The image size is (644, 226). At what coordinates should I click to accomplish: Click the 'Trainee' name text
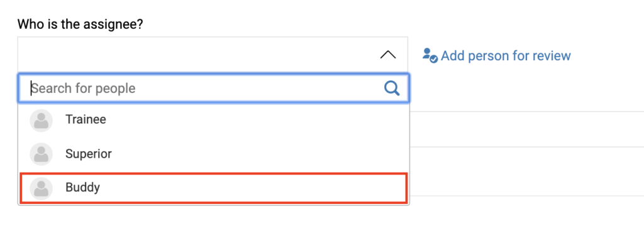86,119
